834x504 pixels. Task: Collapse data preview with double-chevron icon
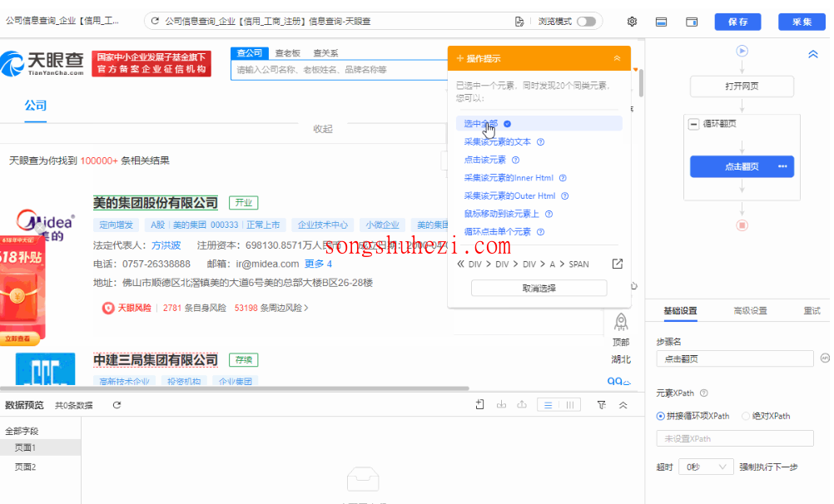[x=623, y=405]
